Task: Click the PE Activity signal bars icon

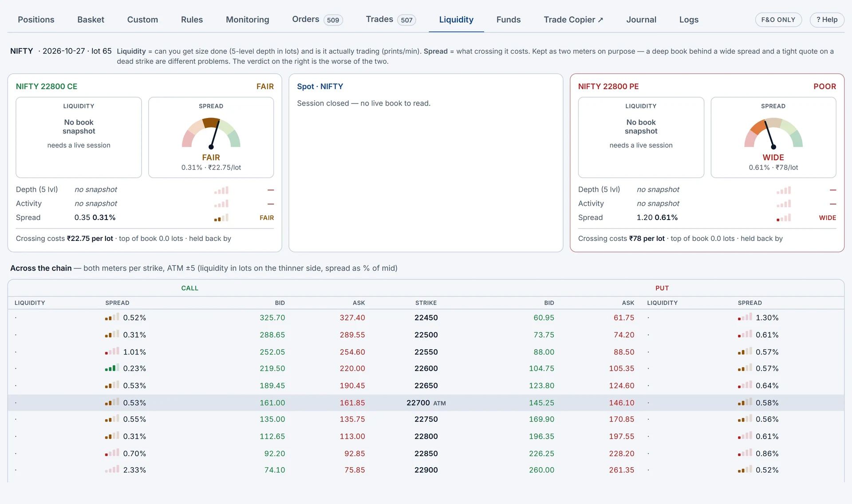Action: tap(784, 204)
